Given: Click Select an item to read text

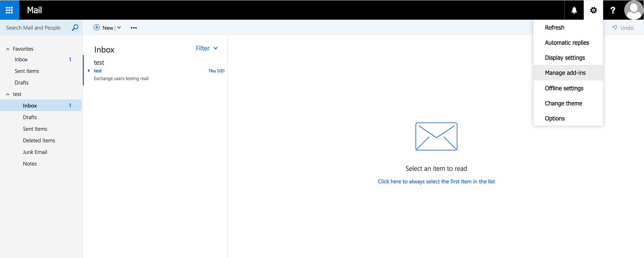Looking at the screenshot, I should point(436,168).
